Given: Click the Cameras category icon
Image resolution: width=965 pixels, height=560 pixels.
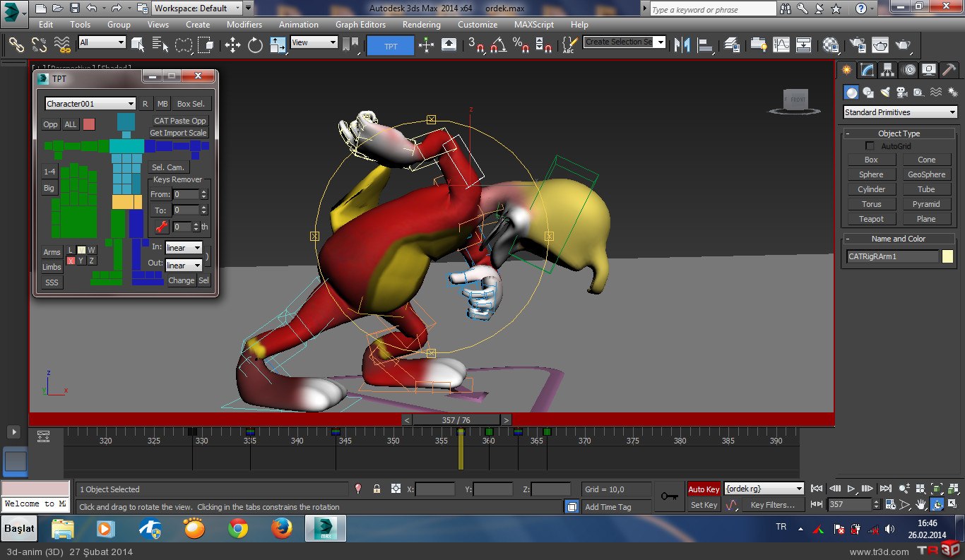Looking at the screenshot, I should (902, 92).
